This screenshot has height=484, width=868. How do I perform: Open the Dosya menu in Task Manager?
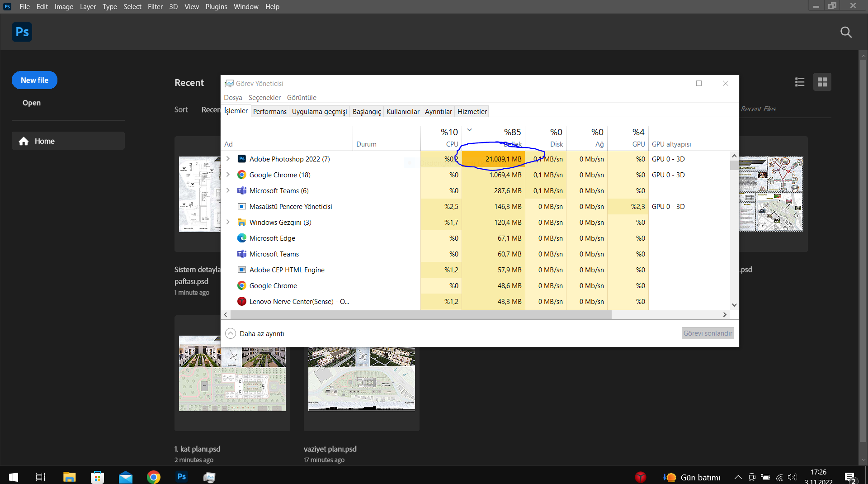(233, 98)
